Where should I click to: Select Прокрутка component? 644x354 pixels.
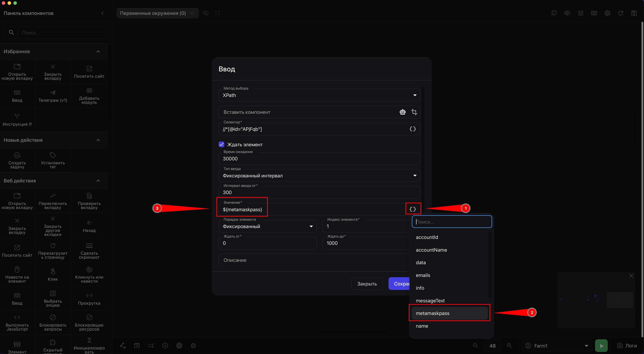point(89,299)
